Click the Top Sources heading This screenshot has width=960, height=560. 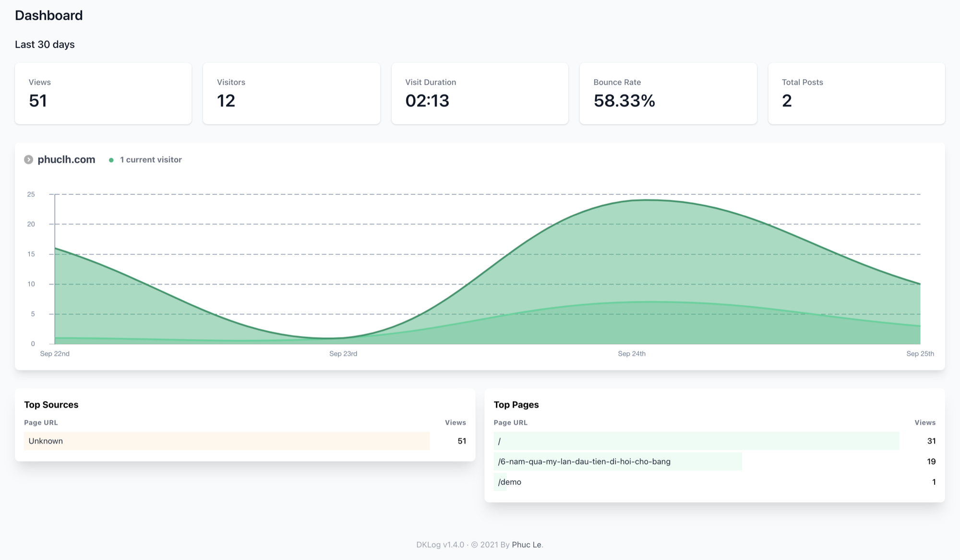[51, 405]
